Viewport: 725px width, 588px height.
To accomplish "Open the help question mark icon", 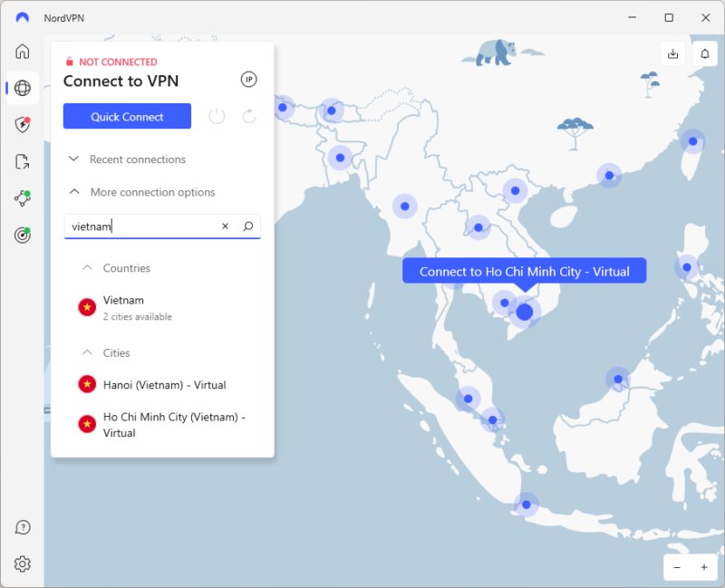I will tap(23, 527).
